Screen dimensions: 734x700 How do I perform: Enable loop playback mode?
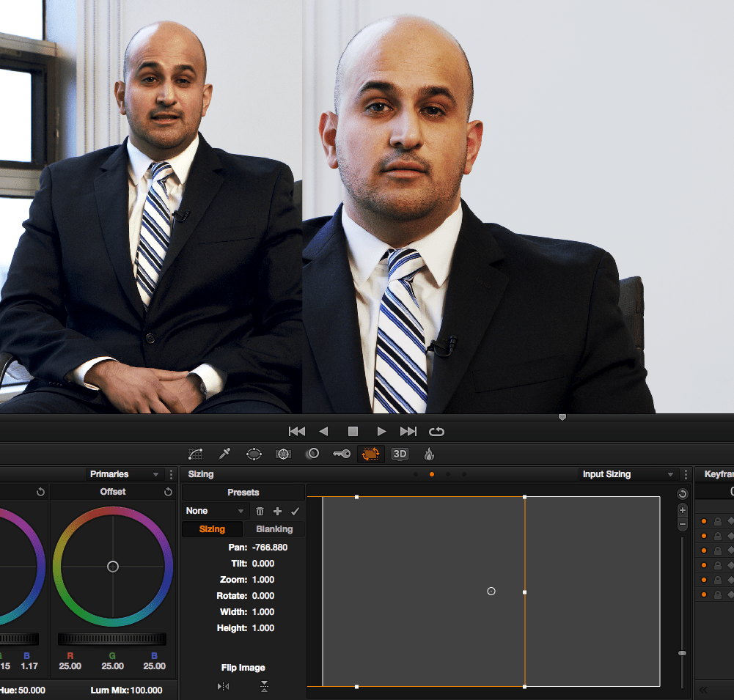pos(436,431)
